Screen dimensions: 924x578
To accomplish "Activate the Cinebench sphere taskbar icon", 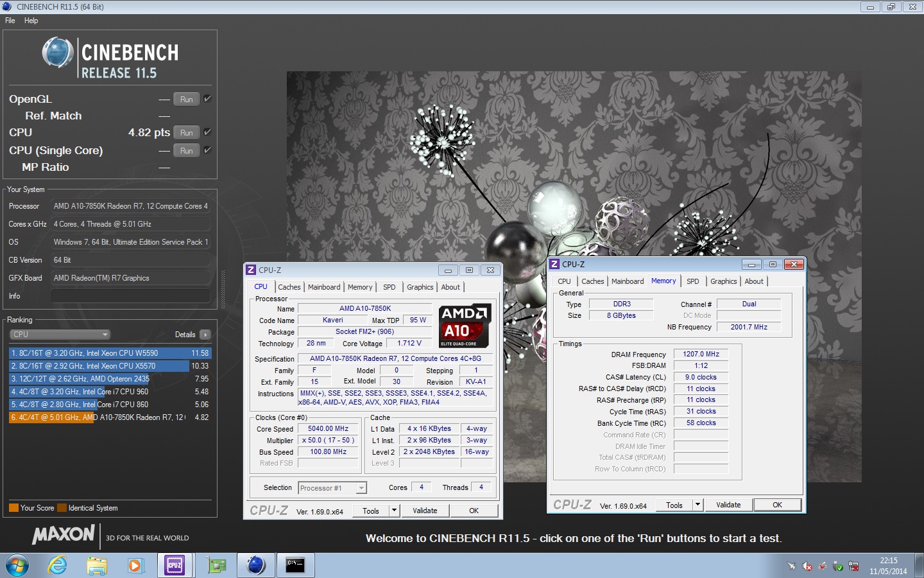I will [x=256, y=565].
